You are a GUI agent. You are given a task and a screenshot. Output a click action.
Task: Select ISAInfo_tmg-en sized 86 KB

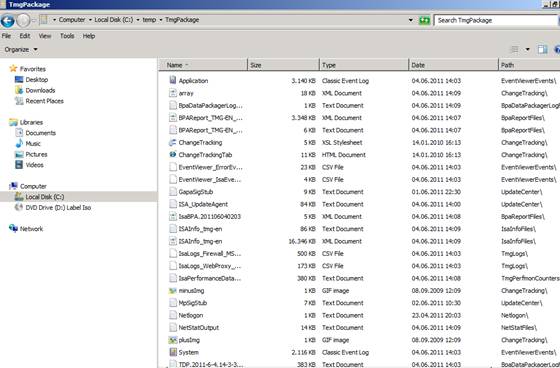(200, 229)
